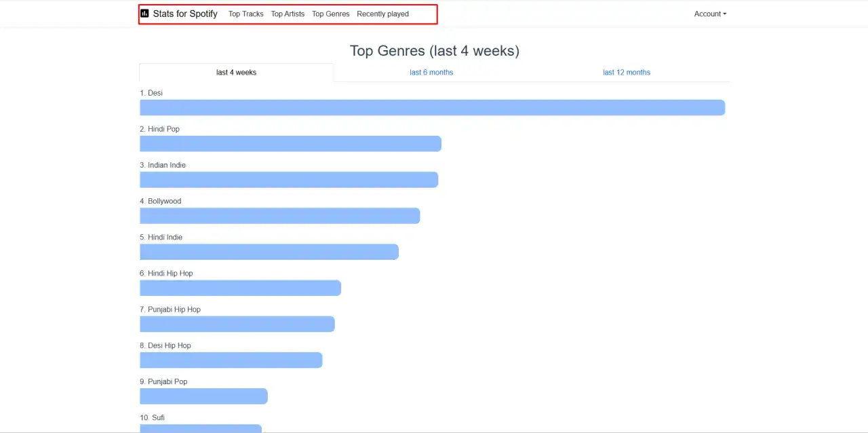Select Top Genres navigation link

331,14
